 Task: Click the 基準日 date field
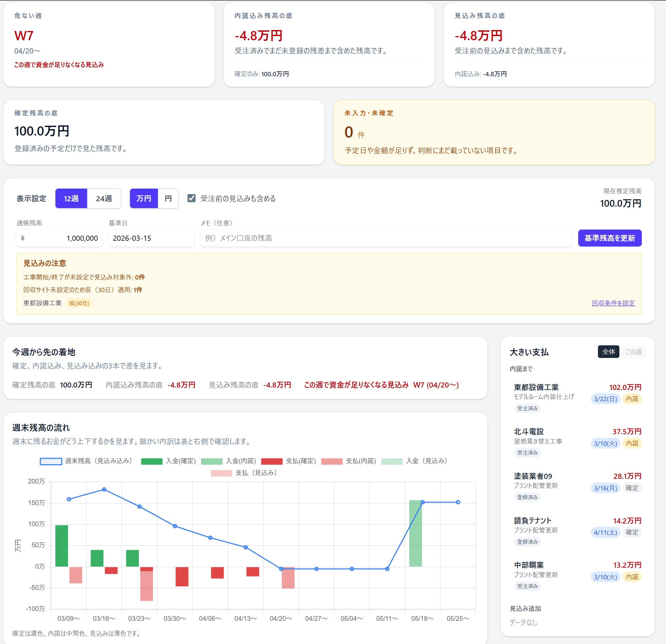tap(151, 238)
